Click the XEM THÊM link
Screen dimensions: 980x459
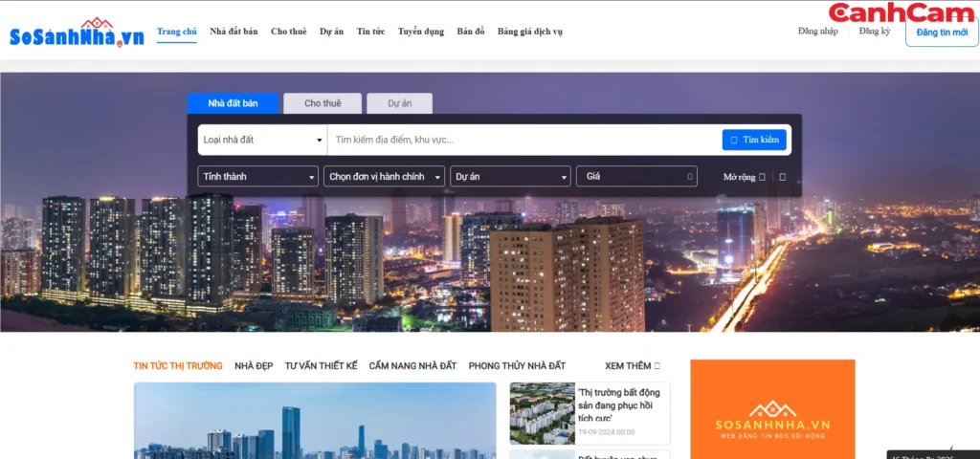pos(632,366)
